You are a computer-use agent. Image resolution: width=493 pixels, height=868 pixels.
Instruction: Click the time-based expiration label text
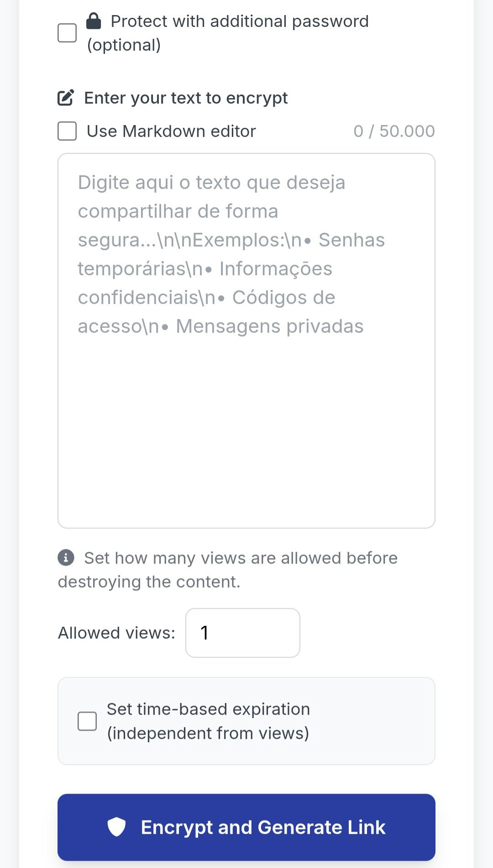click(x=208, y=721)
